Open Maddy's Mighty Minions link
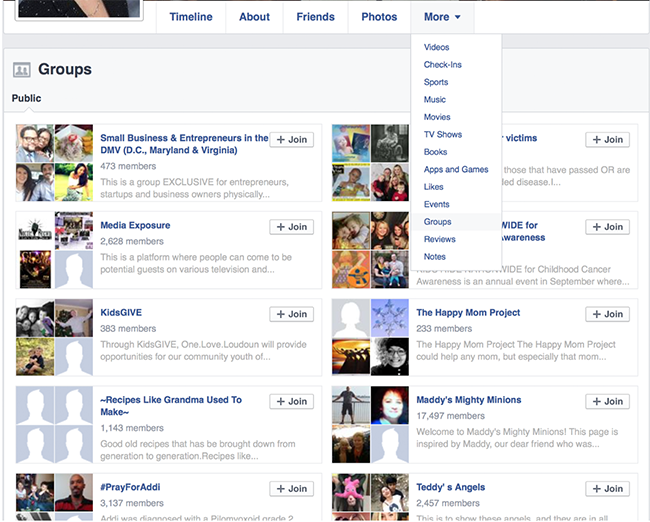 [x=469, y=400]
